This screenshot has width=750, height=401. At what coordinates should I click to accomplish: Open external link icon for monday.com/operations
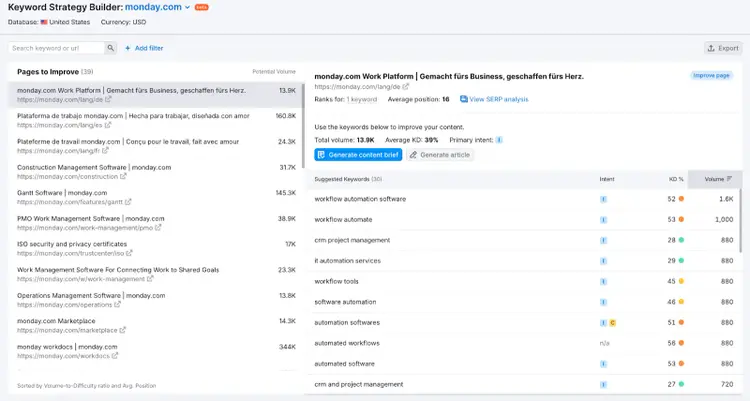coord(117,304)
